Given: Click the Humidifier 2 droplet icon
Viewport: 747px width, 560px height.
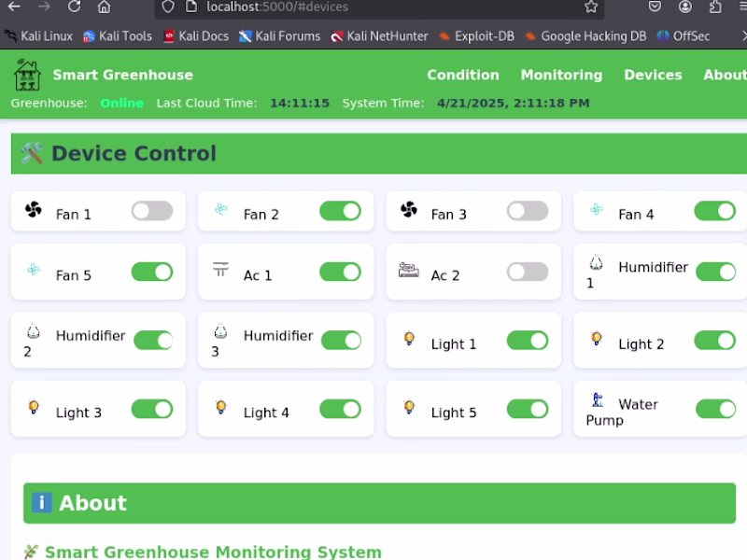Looking at the screenshot, I should 34,331.
